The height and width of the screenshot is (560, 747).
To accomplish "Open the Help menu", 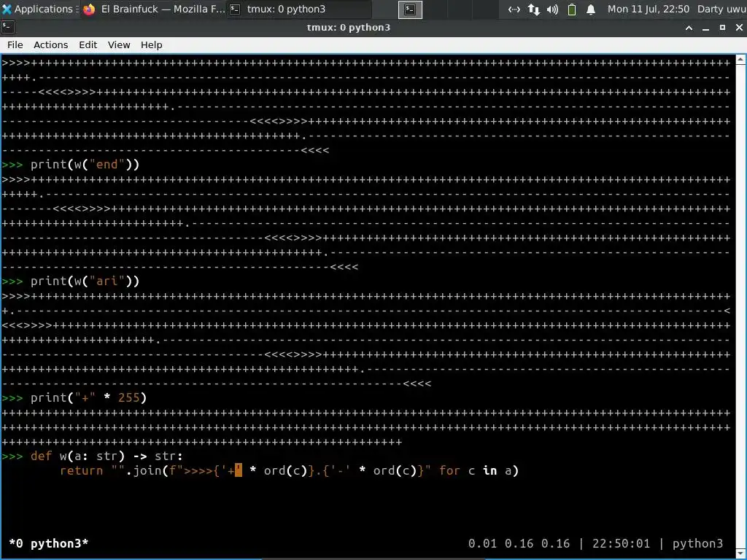I will [152, 44].
